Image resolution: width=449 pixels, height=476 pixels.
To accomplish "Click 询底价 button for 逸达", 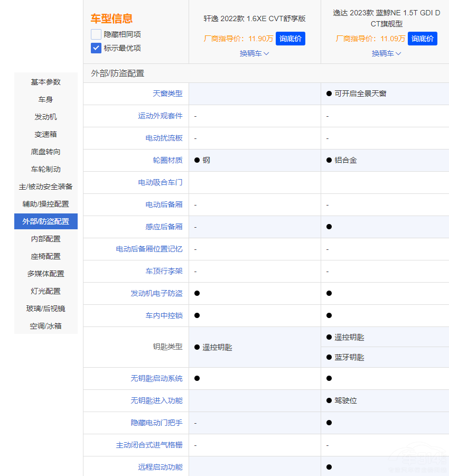I will pyautogui.click(x=422, y=39).
